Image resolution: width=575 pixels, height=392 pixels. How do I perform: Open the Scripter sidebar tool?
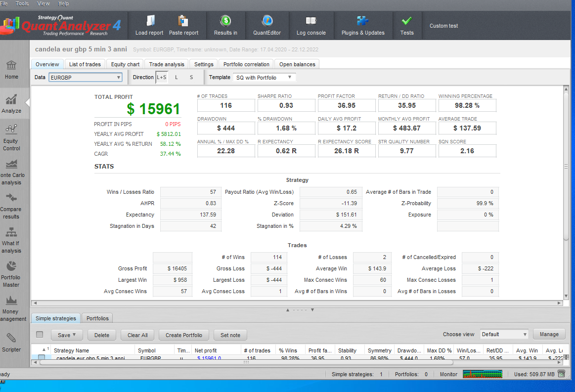point(11,342)
